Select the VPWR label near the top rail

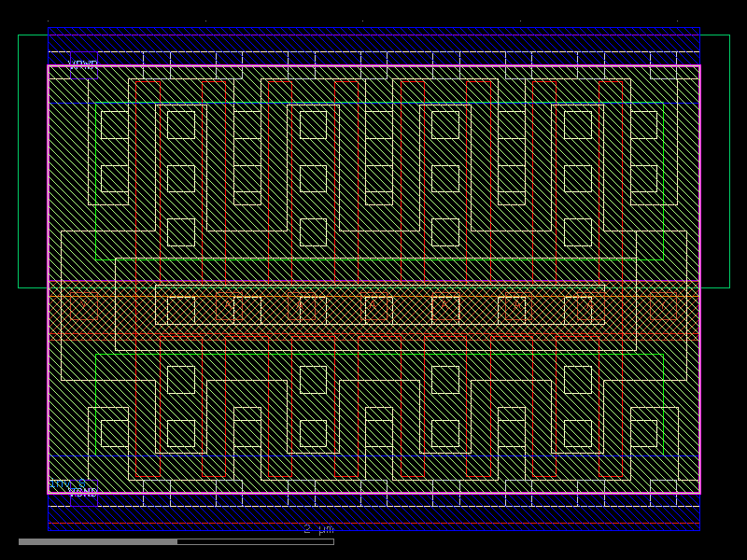point(83,63)
